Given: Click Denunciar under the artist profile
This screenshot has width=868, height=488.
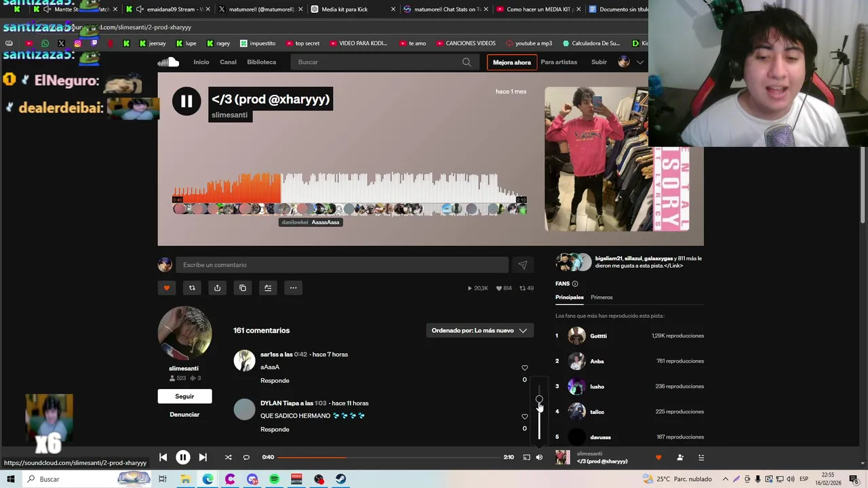Looking at the screenshot, I should (x=184, y=415).
